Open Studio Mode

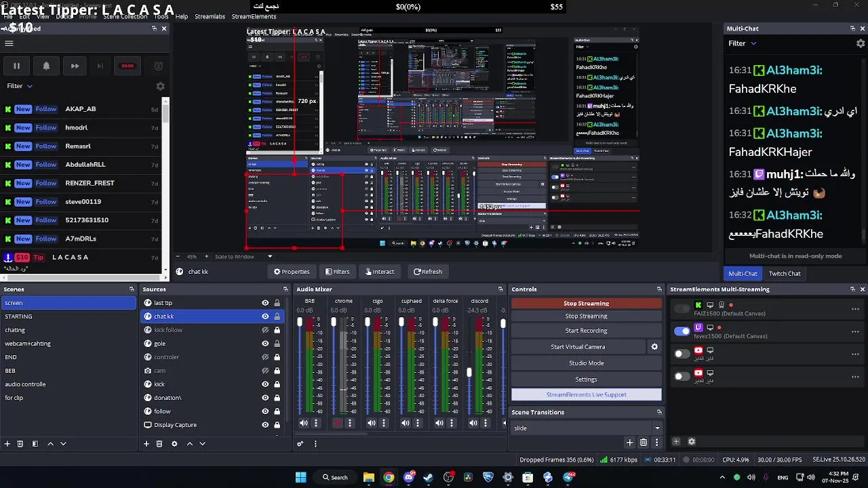click(587, 363)
